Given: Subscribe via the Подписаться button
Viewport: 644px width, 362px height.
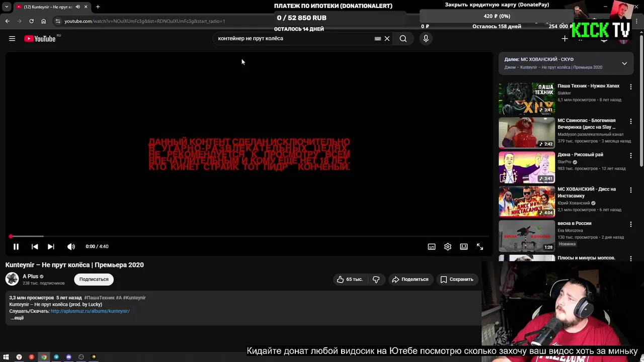Looking at the screenshot, I should tap(94, 279).
